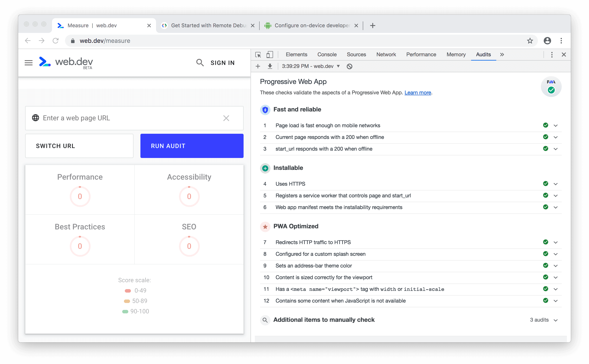Click the Fast and reliable shield icon

[265, 109]
